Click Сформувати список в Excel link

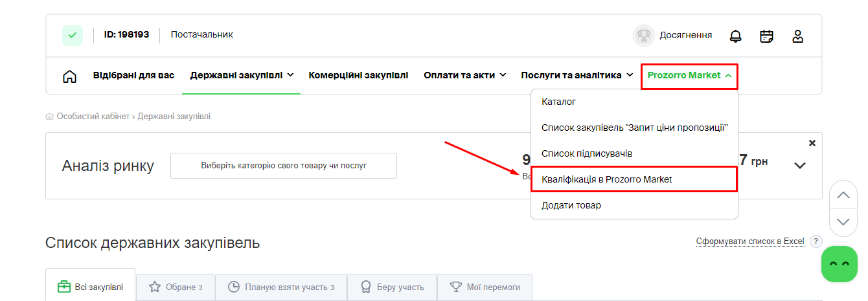point(749,241)
